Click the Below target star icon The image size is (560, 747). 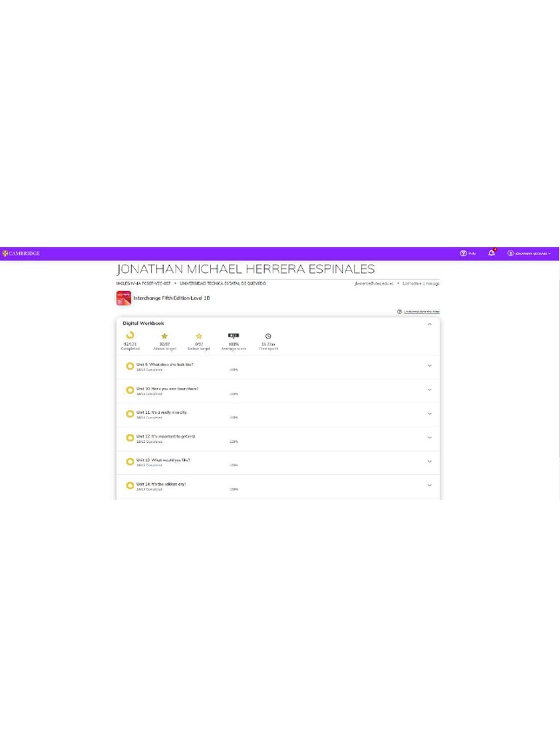[199, 336]
